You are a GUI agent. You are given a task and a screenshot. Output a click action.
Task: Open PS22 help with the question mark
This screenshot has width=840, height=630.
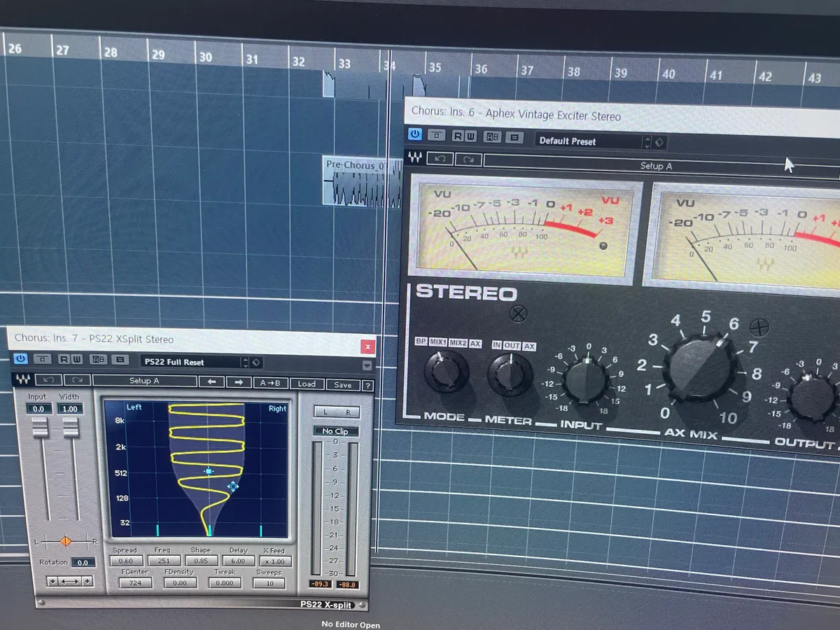[367, 385]
